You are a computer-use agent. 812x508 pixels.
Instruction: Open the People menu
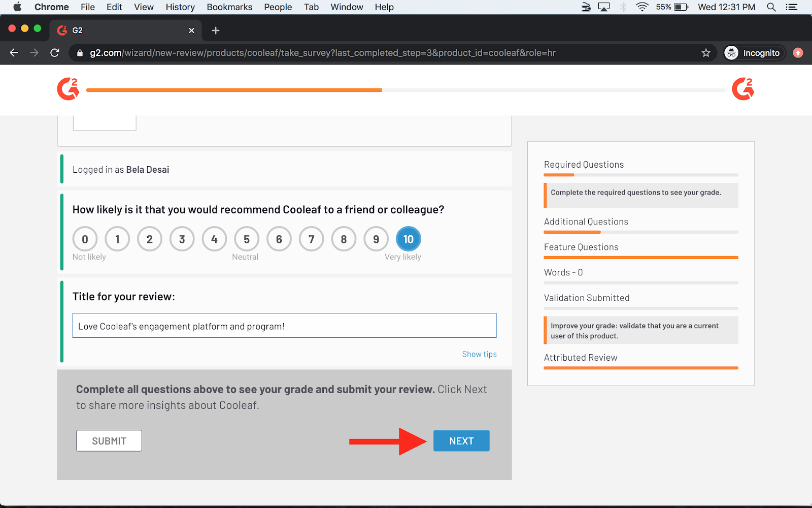pos(278,7)
